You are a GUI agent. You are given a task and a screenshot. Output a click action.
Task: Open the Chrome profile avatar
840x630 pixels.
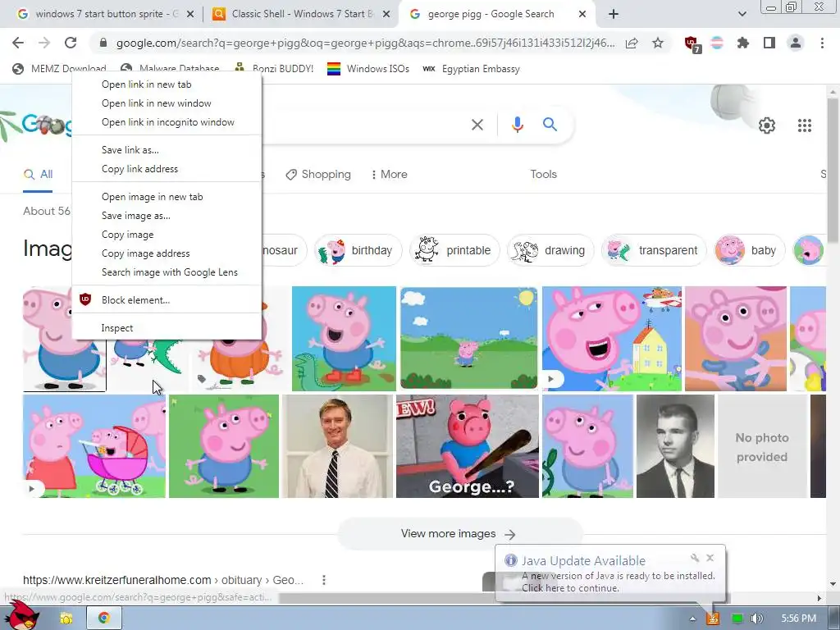pos(796,43)
